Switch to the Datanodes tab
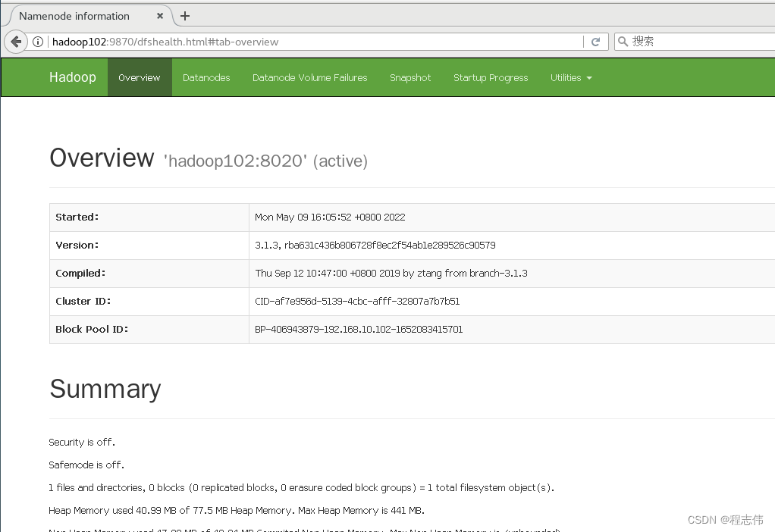The image size is (775, 532). 206,77
